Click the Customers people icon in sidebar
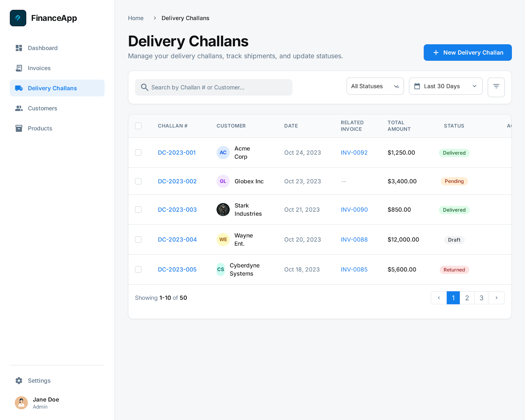This screenshot has height=420, width=525. (19, 108)
